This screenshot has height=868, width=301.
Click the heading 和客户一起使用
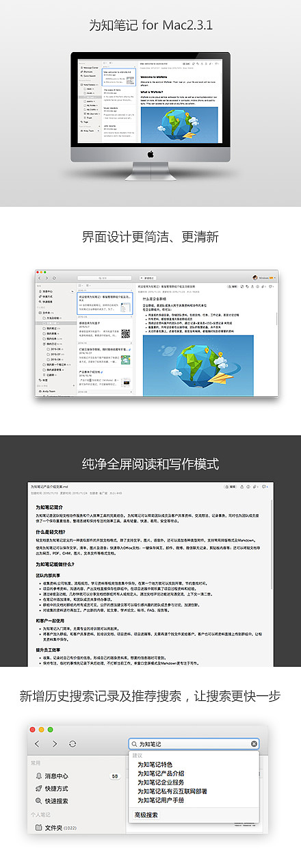pyautogui.click(x=51, y=621)
